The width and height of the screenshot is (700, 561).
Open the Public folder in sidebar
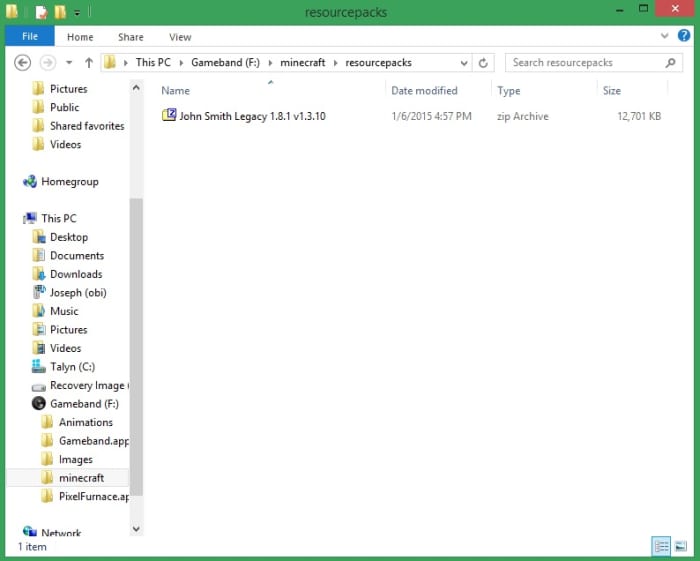point(64,108)
